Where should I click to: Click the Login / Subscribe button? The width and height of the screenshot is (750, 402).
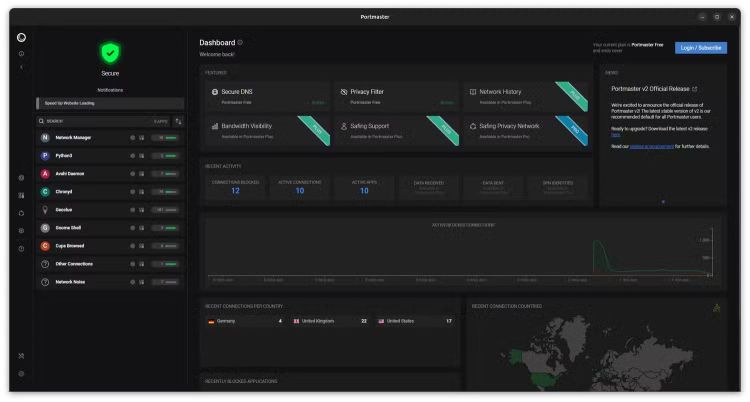(700, 47)
